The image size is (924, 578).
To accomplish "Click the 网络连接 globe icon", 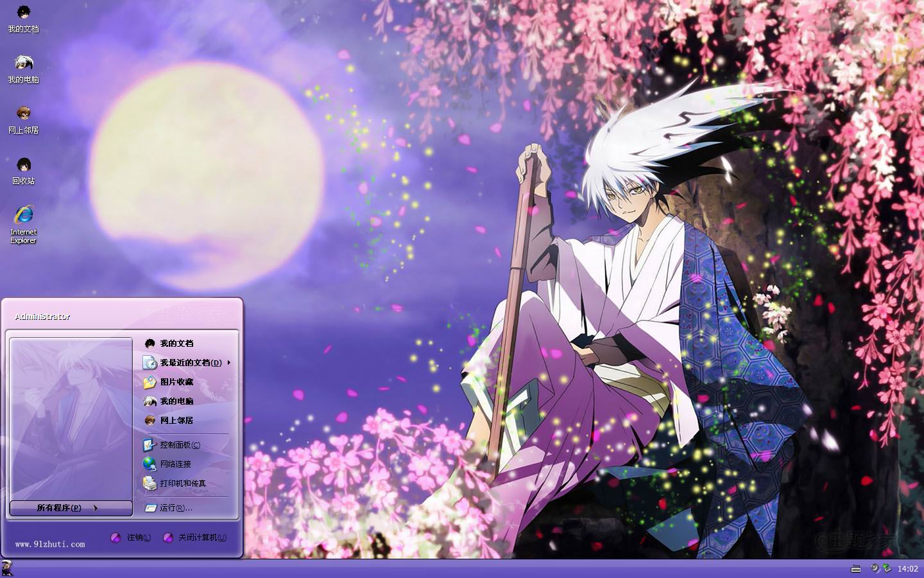I will 150,464.
